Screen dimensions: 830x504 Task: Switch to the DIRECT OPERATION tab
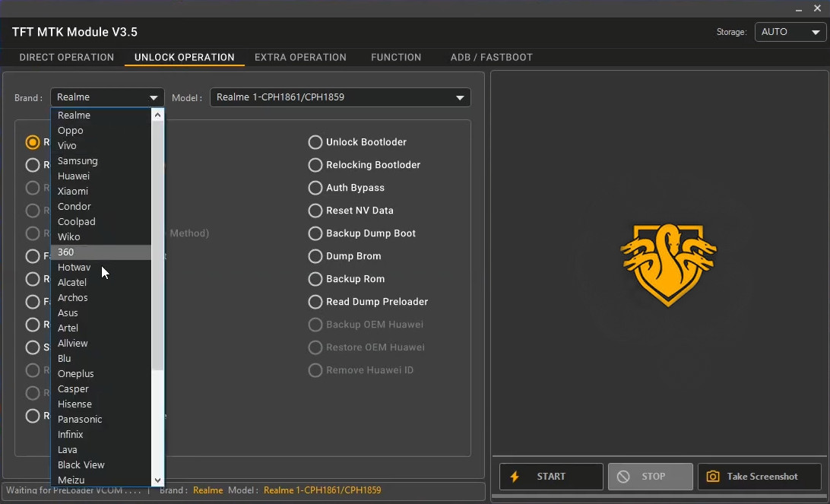coord(66,57)
